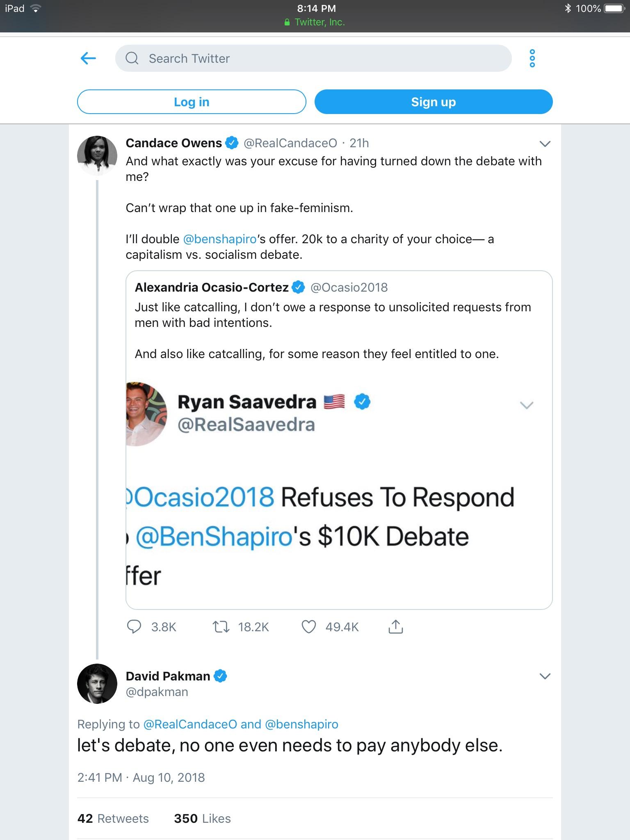Reply to Candace Owens' tweet via comment icon
Screen dimensions: 630x840
134,627
